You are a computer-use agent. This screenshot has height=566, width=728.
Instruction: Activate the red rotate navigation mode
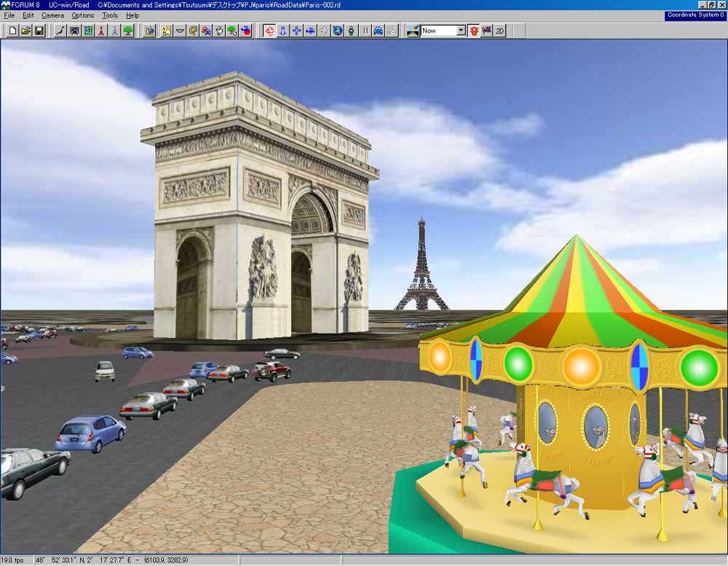point(269,31)
